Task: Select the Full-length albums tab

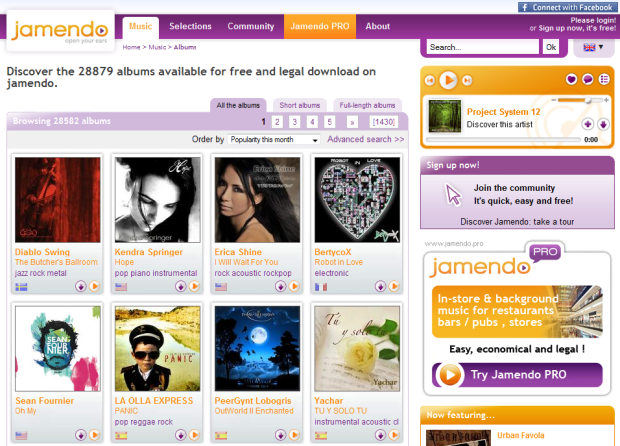Action: pyautogui.click(x=367, y=105)
